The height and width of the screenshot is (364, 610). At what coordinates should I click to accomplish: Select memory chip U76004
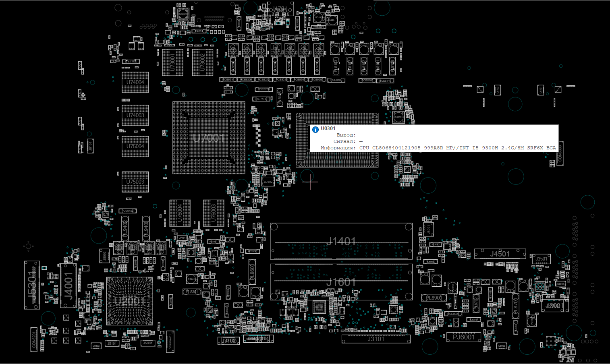coord(180,213)
